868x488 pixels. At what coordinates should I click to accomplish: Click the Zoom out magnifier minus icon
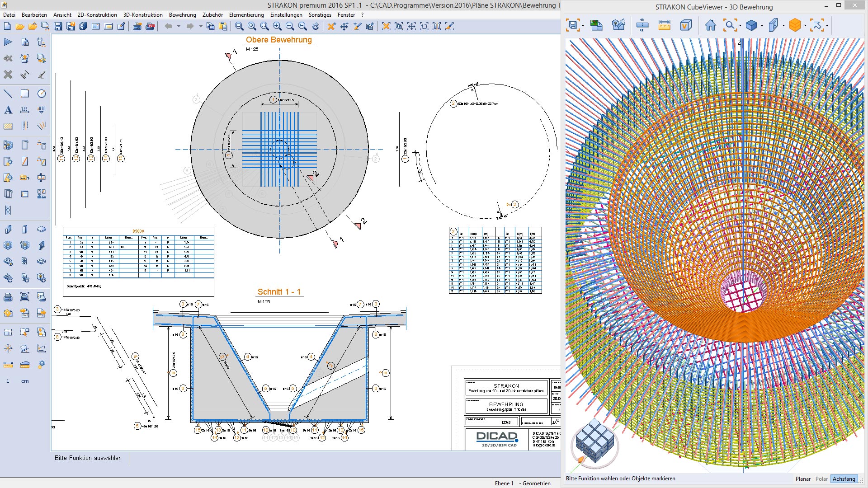point(290,27)
